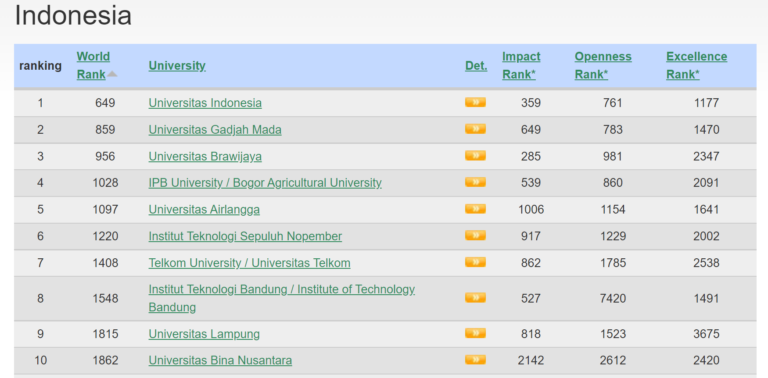This screenshot has height=378, width=768.
Task: Click world rank value 1028
Action: [x=105, y=183]
